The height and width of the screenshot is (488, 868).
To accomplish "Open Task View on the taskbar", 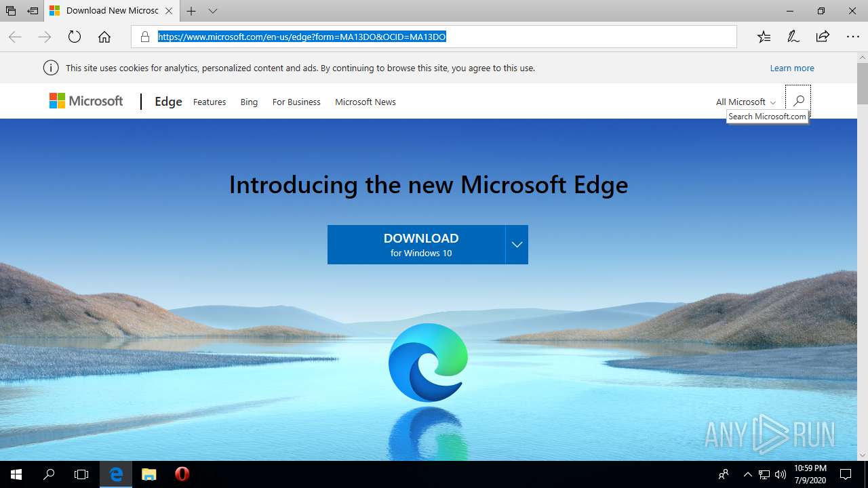I will 81,474.
